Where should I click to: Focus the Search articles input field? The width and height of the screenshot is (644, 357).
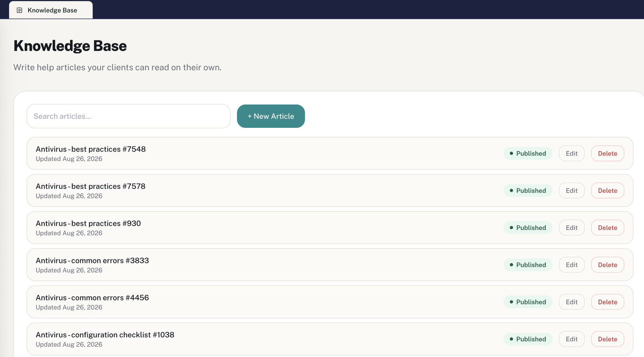pyautogui.click(x=128, y=116)
